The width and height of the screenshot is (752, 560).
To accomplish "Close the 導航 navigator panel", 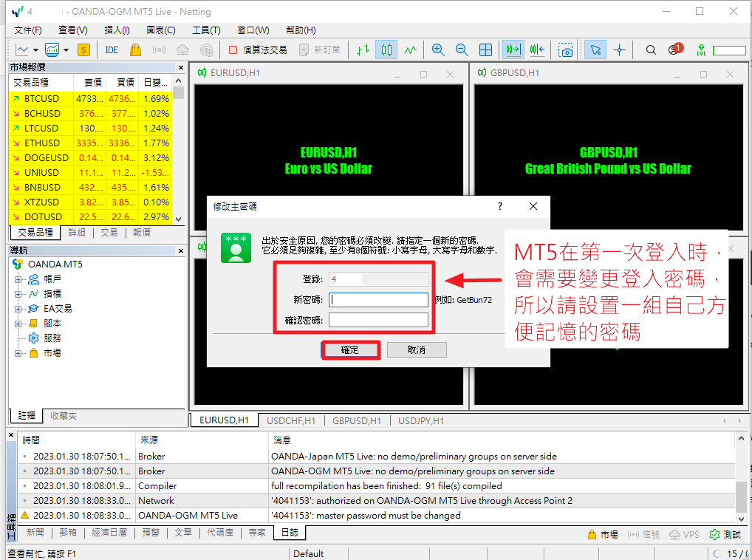I will [181, 250].
